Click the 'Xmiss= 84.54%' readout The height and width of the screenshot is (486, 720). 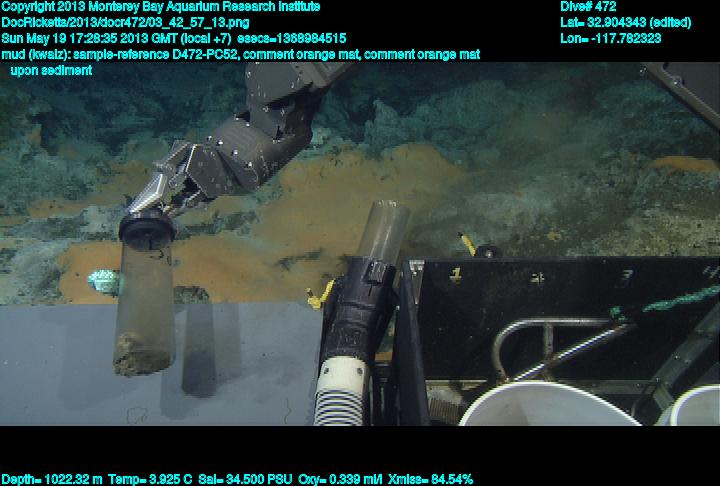430,479
